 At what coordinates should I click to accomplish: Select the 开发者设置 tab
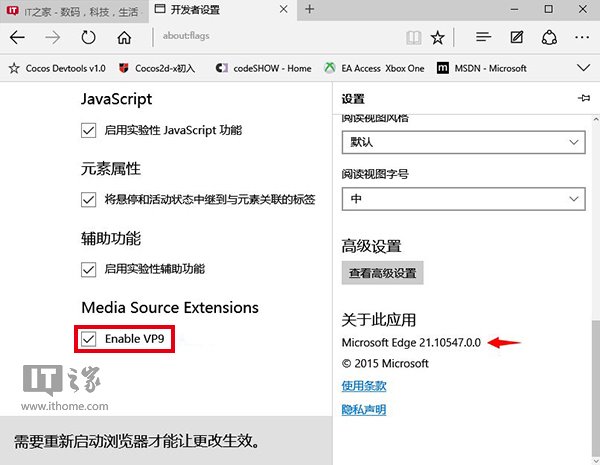pos(223,10)
